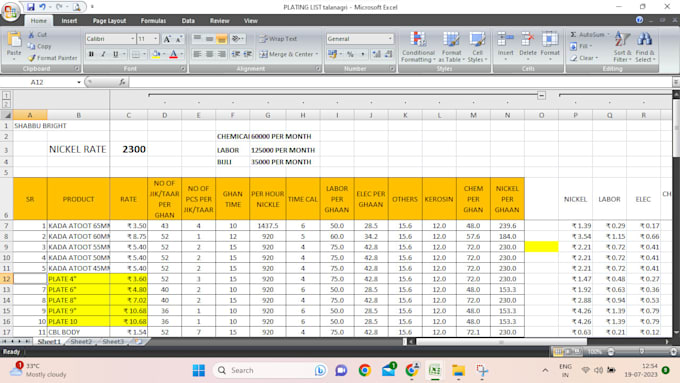Screen dimensions: 680x383
Task: Open Cell Styles gallery
Action: coord(477,47)
